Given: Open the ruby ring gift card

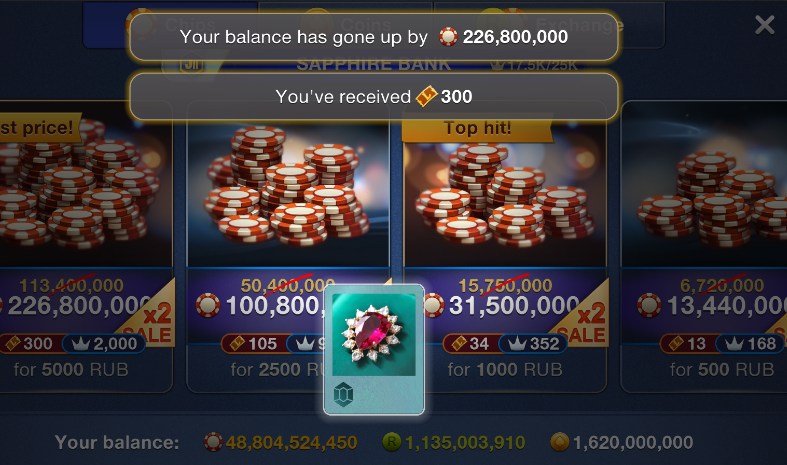Looking at the screenshot, I should pyautogui.click(x=374, y=350).
